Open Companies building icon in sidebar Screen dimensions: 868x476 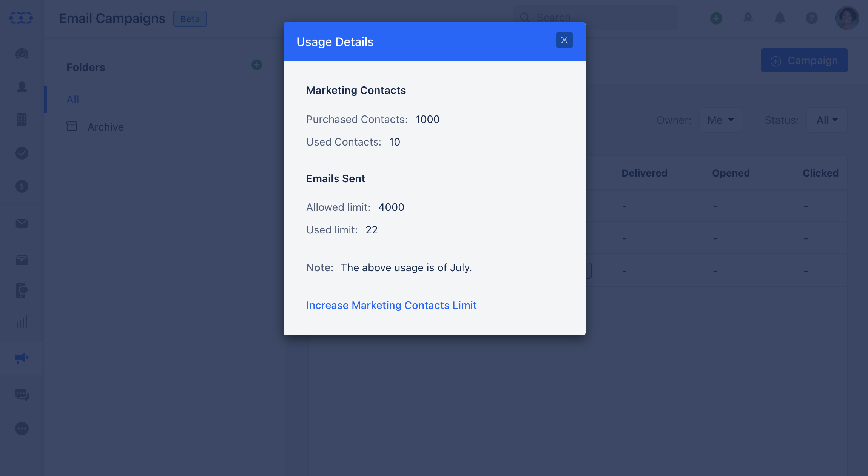pyautogui.click(x=22, y=120)
